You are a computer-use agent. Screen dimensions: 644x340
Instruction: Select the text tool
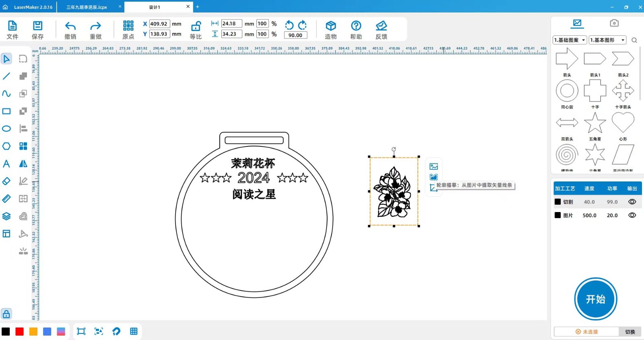(6, 164)
